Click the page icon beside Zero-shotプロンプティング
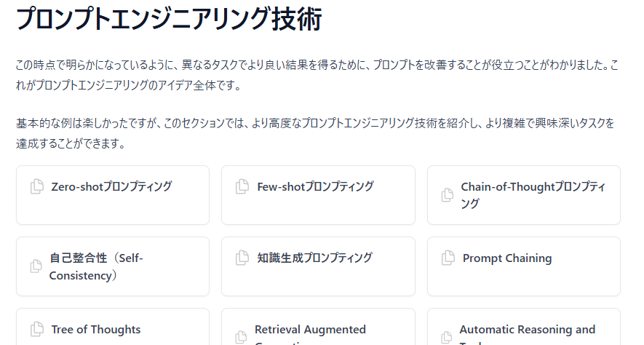The width and height of the screenshot is (644, 345). click(36, 187)
